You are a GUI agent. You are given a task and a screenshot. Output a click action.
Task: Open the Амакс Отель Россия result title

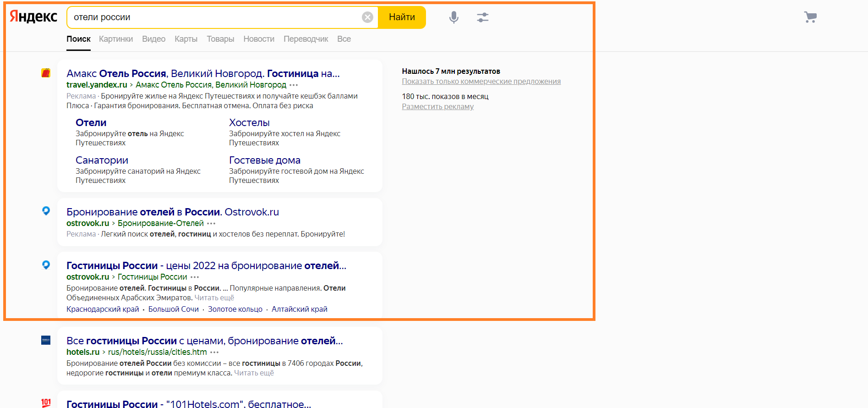coord(203,73)
